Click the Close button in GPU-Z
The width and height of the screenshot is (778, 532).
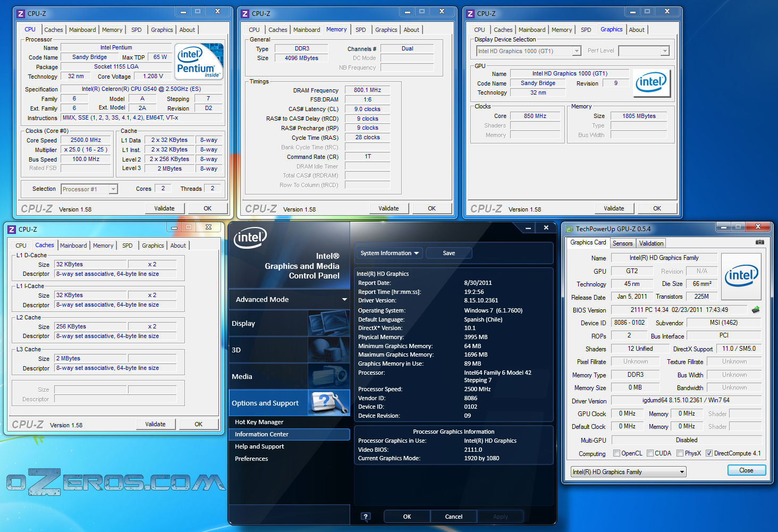746,470
